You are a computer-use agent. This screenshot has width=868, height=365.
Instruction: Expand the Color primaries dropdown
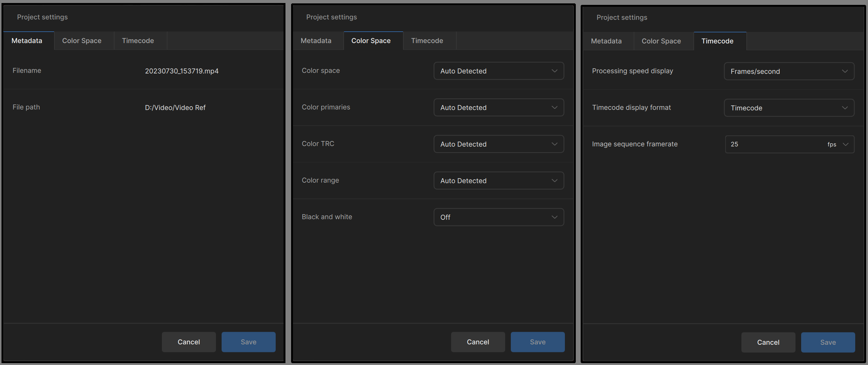498,108
